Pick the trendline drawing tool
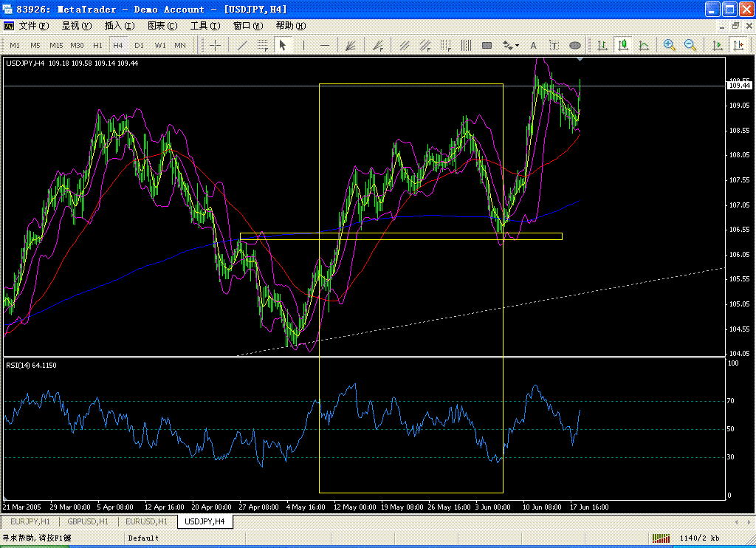Screen dimensions: 756x548 [x=241, y=45]
